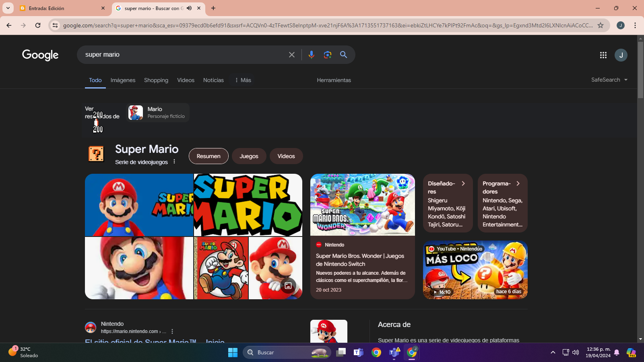644x362 pixels.
Task: Expand the Diseñadores card chevron
Action: tap(463, 183)
